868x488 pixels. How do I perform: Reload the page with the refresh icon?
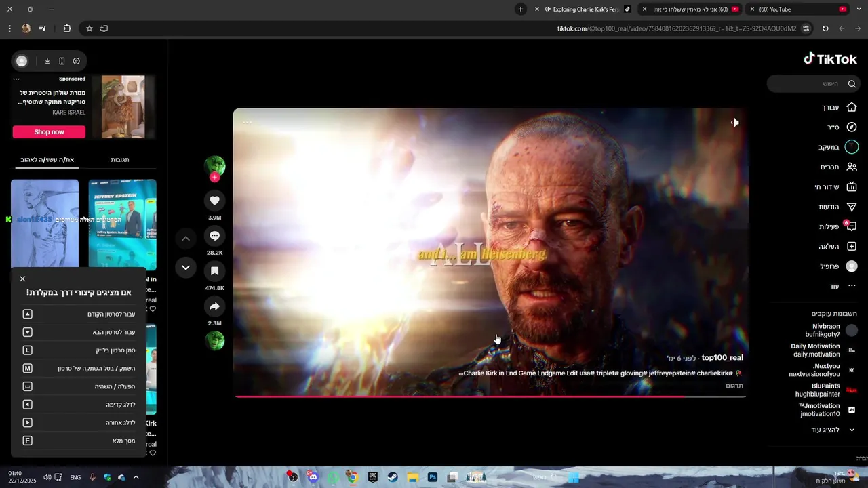(x=825, y=28)
